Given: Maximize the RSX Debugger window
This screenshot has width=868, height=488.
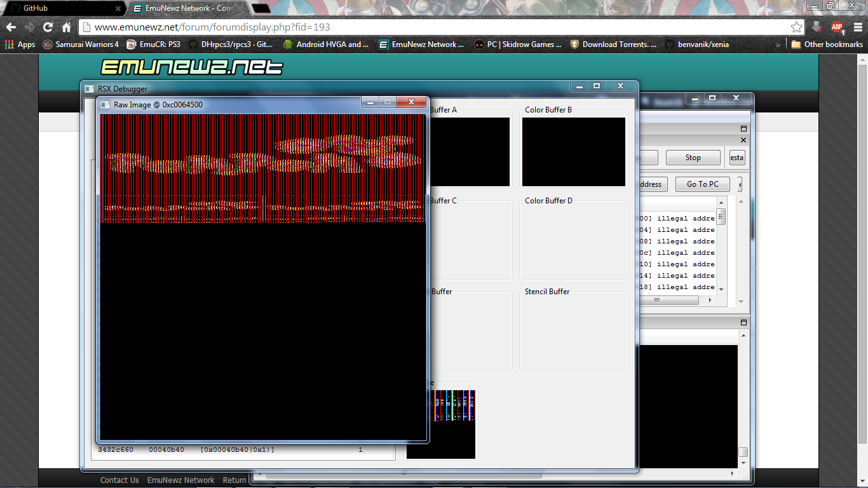Looking at the screenshot, I should point(596,86).
